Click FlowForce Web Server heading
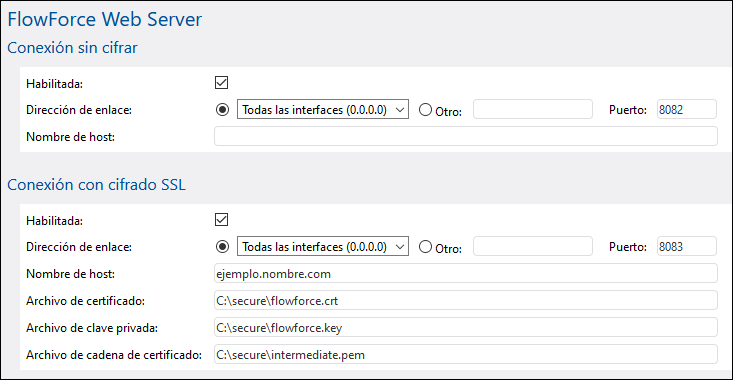The height and width of the screenshot is (380, 733). 105,19
